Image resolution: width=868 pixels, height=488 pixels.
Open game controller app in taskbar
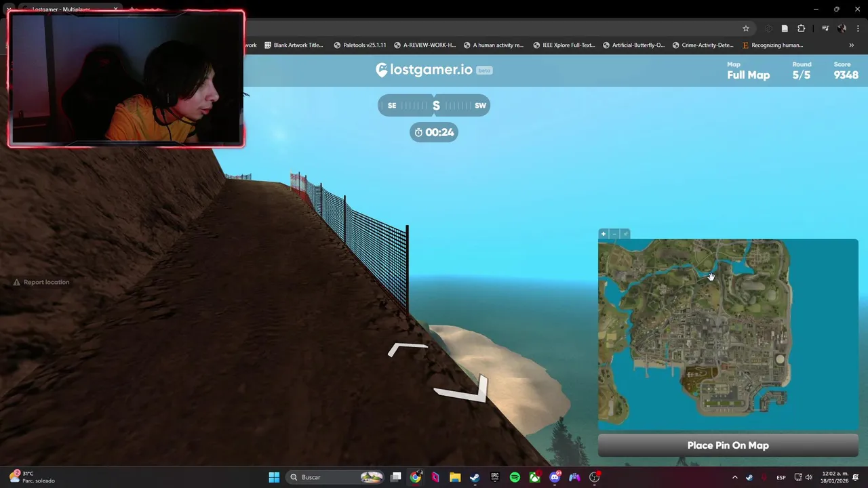[x=574, y=477]
